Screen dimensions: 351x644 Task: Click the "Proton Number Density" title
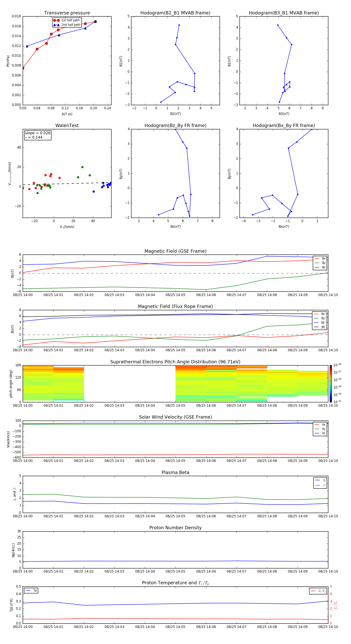[175, 528]
